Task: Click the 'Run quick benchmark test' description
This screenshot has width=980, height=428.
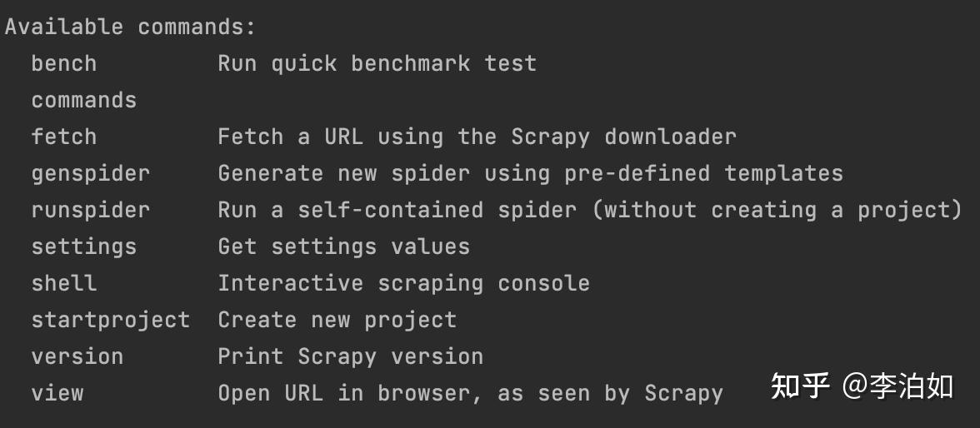Action: pyautogui.click(x=377, y=64)
